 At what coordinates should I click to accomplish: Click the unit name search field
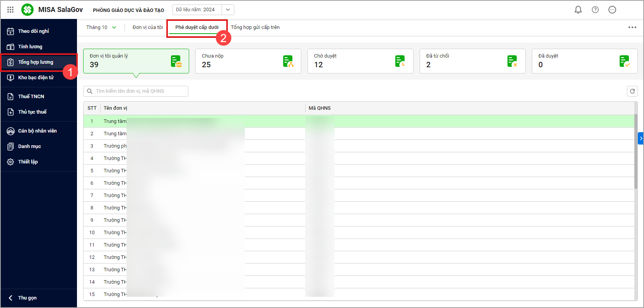139,91
